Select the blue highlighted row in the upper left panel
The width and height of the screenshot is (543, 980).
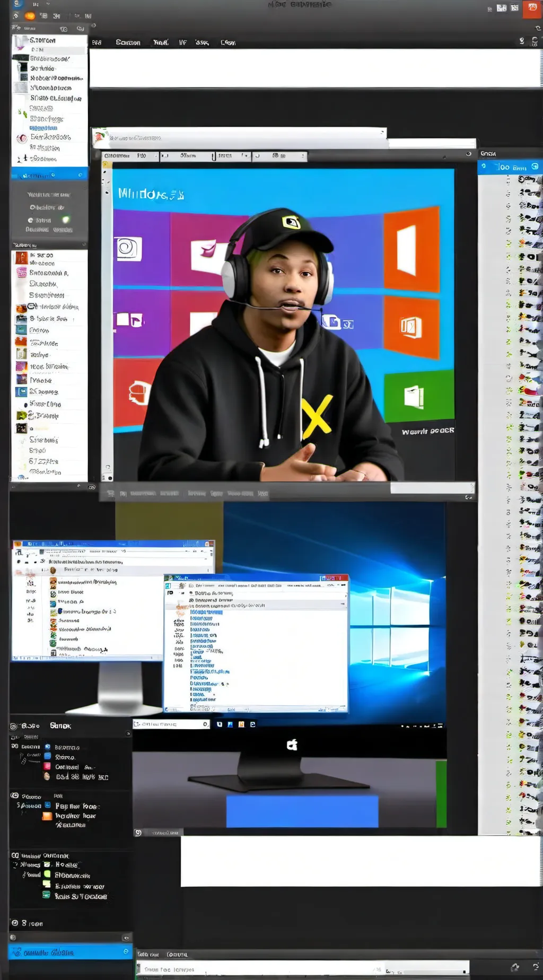(49, 174)
